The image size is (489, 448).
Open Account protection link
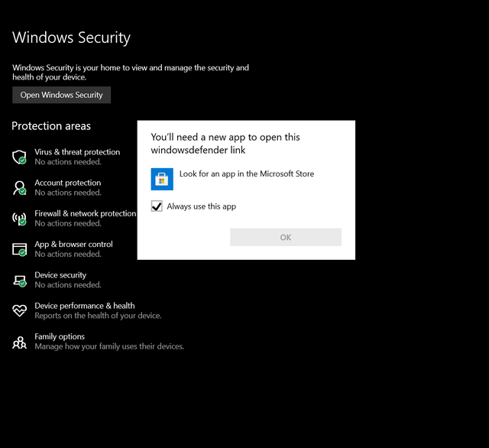click(68, 183)
